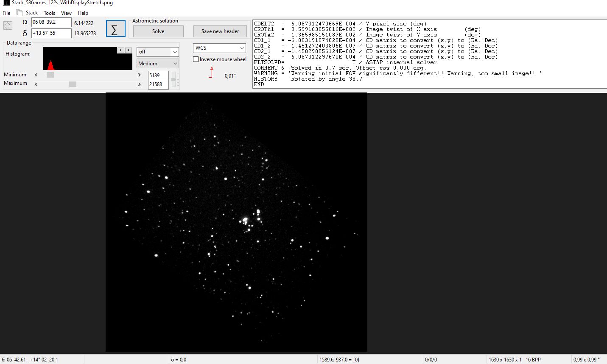This screenshot has height=364, width=607.
Task: Click the Astrometric solution group label
Action: [155, 21]
